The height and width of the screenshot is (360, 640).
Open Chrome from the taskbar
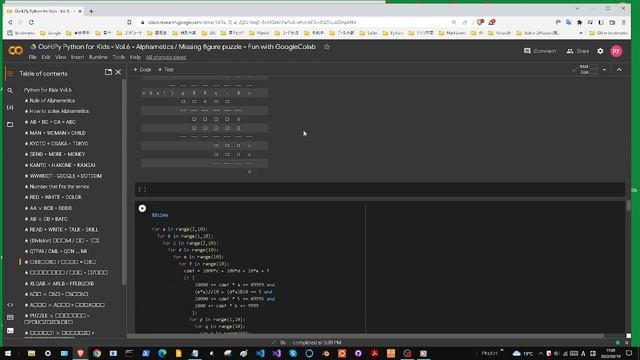point(97,353)
